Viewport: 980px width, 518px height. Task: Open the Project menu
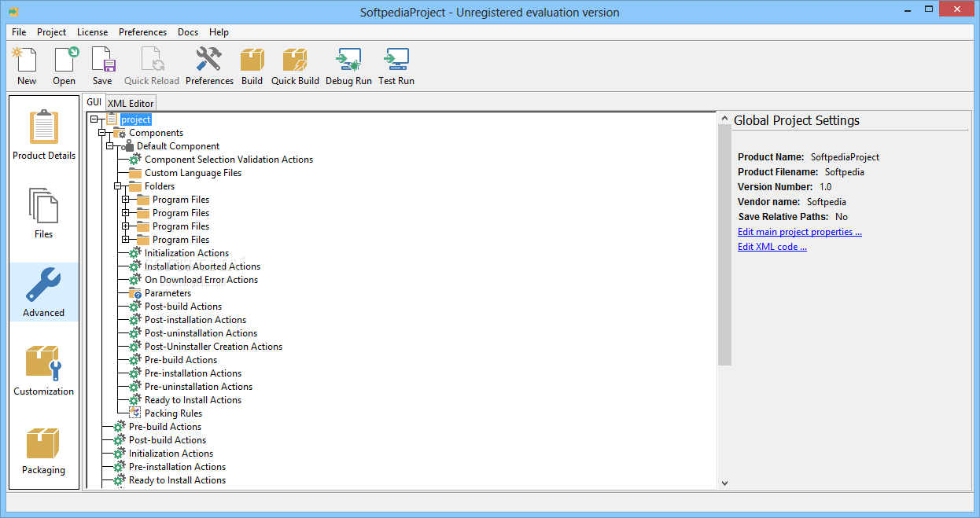click(52, 32)
